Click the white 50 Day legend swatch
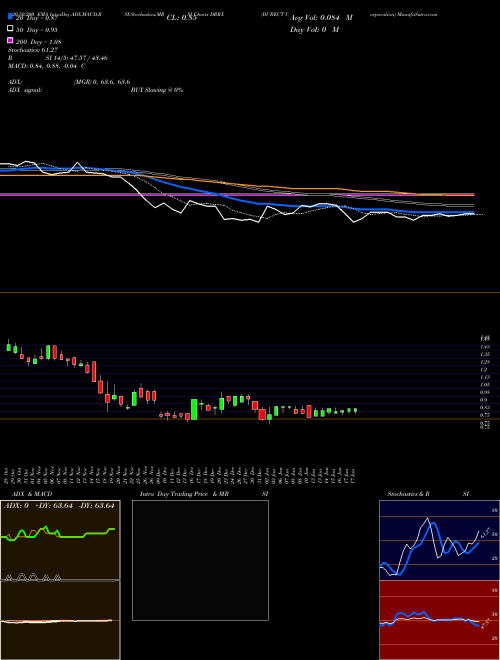Image resolution: width=500 pixels, height=660 pixels. coord(10,29)
